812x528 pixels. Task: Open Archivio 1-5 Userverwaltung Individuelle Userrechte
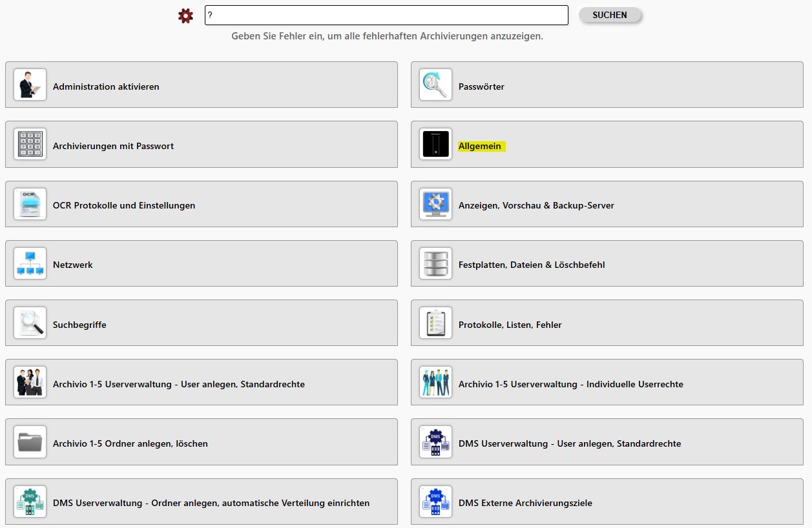click(570, 384)
